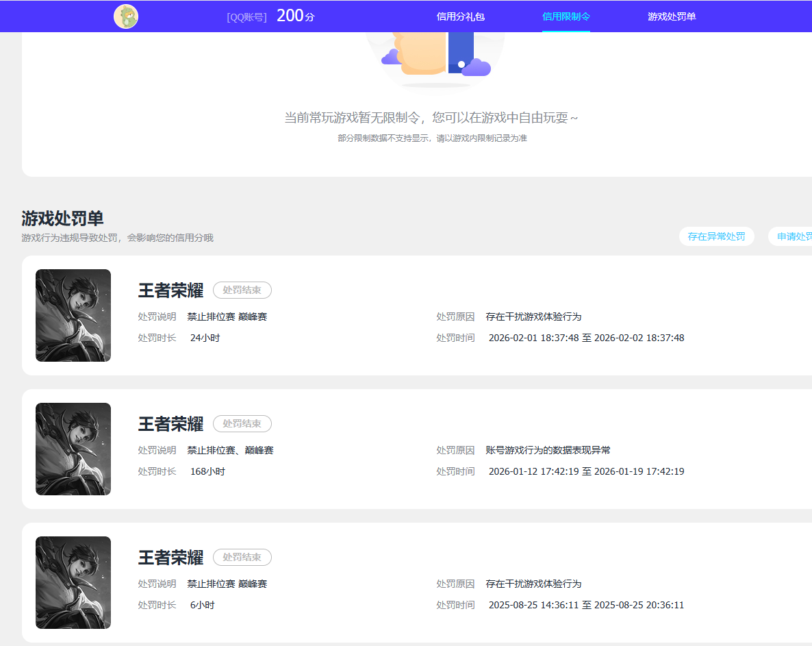Screen dimensions: 812x646
Task: Click the user avatar in the header
Action: tap(126, 16)
